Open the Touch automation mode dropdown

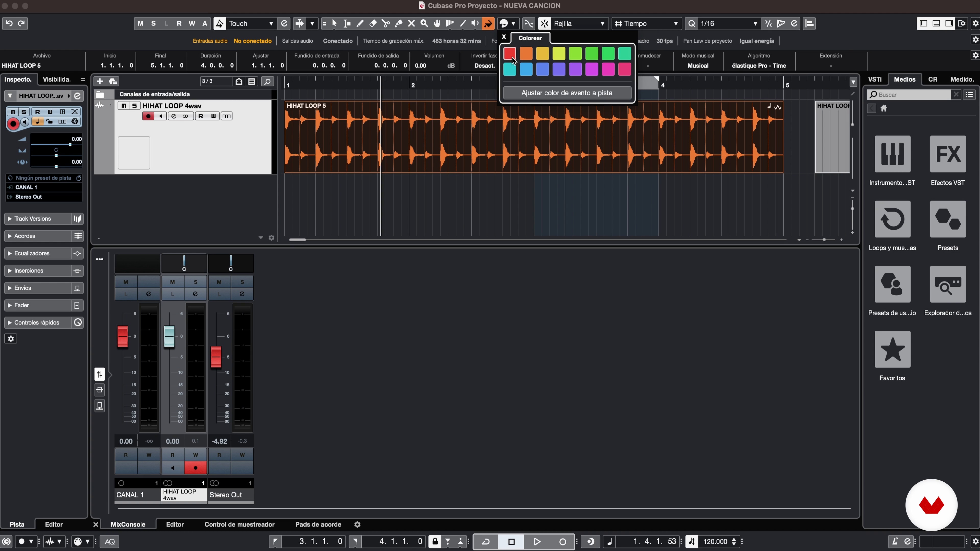[251, 23]
